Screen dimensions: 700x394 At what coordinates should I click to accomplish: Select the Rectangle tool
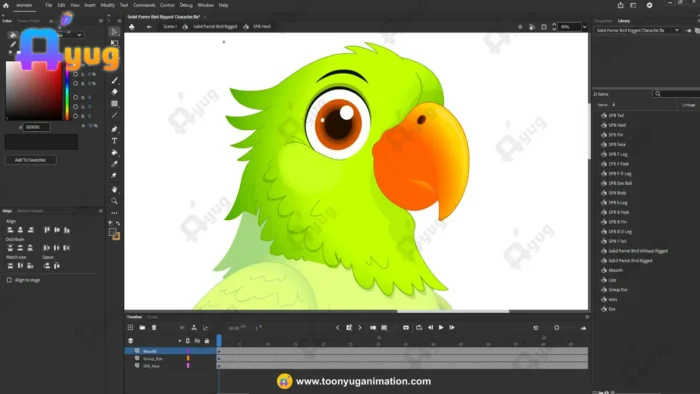click(114, 104)
